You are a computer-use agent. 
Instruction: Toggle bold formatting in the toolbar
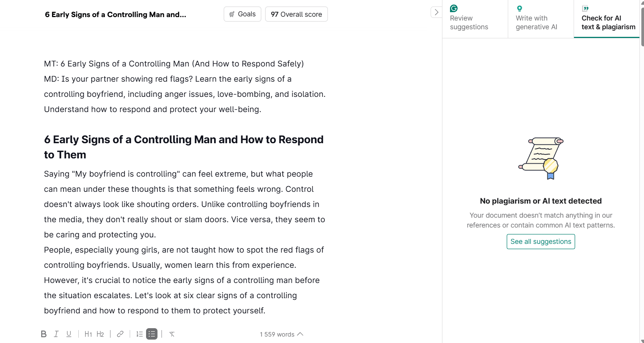tap(44, 334)
